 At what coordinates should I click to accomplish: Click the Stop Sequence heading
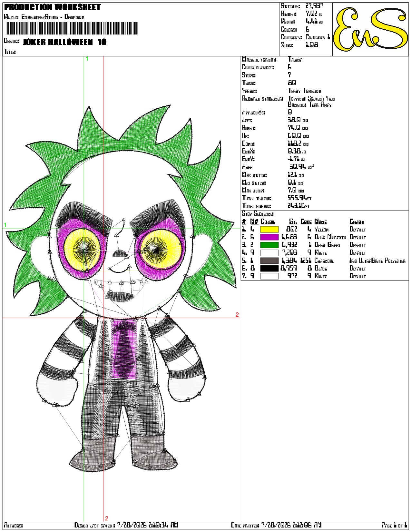pyautogui.click(x=258, y=214)
